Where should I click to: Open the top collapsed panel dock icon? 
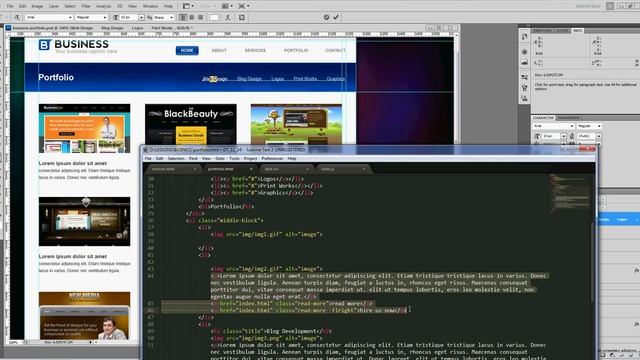pyautogui.click(x=524, y=37)
